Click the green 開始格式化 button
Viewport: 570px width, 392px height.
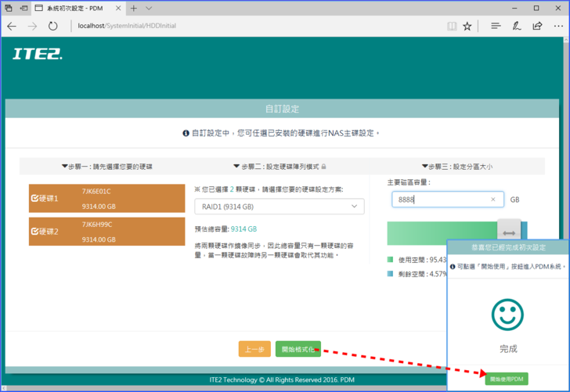pyautogui.click(x=298, y=349)
